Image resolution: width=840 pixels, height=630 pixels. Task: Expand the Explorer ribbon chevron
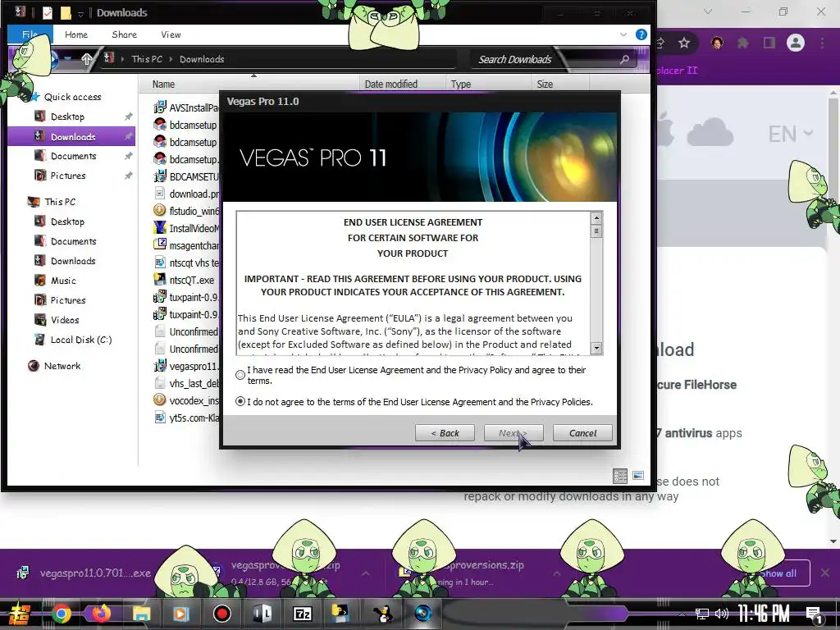[x=623, y=34]
